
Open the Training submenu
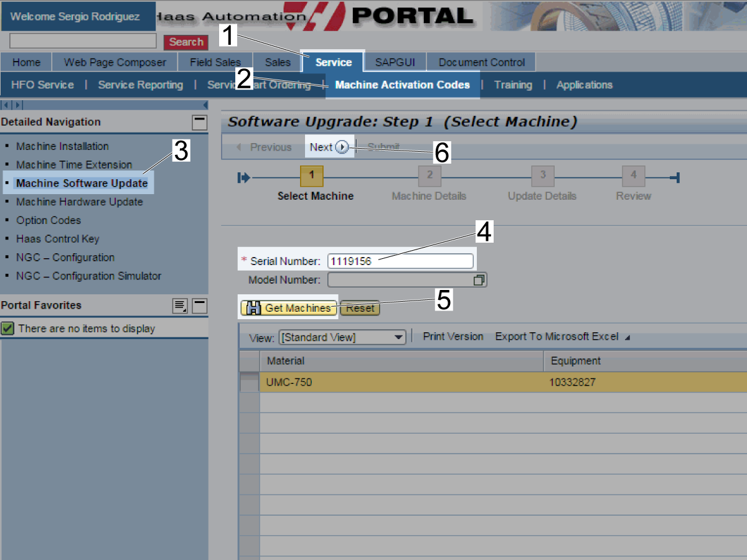click(x=513, y=85)
